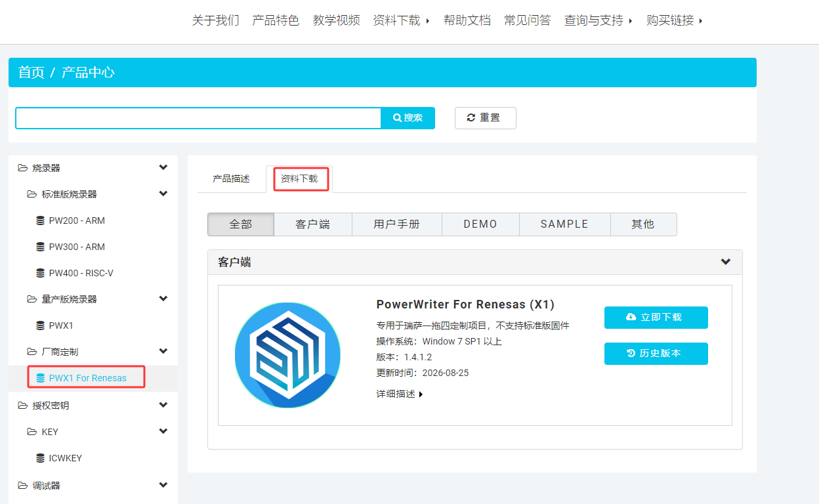Switch to the 资料下载 content tab
Screen dimensions: 819x504
click(299, 178)
